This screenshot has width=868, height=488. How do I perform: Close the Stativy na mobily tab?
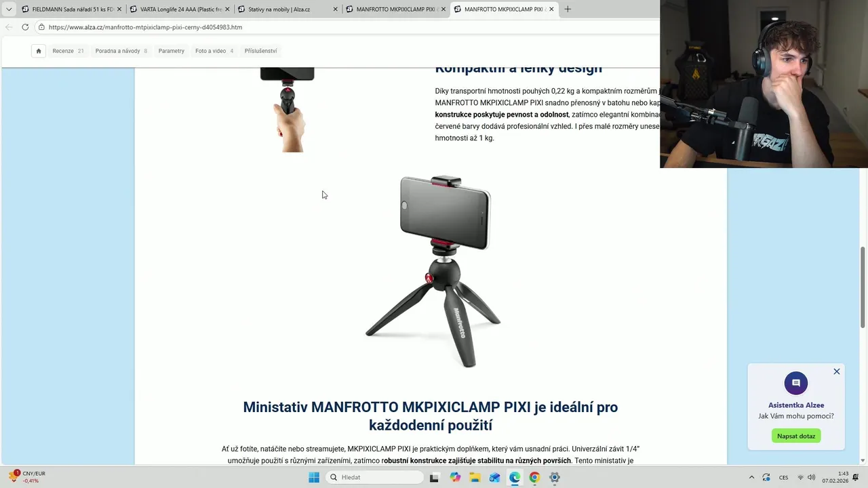335,9
